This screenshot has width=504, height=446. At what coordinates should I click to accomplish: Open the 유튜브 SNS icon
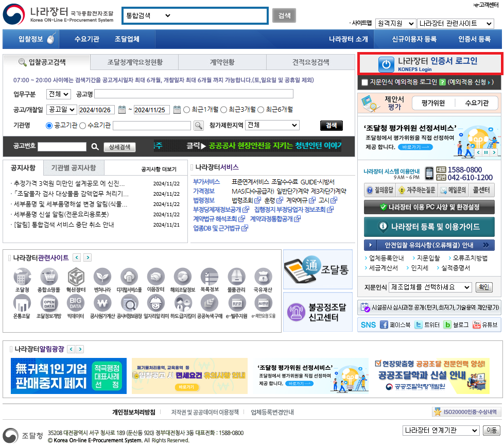(476, 325)
